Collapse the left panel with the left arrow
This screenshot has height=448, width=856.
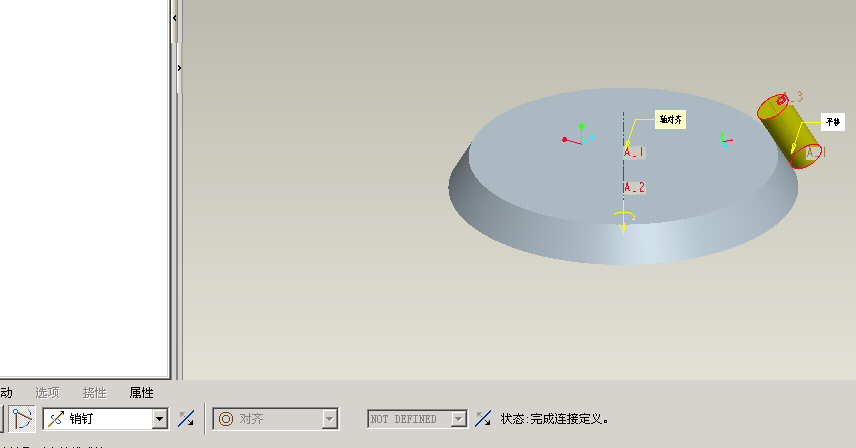[174, 18]
